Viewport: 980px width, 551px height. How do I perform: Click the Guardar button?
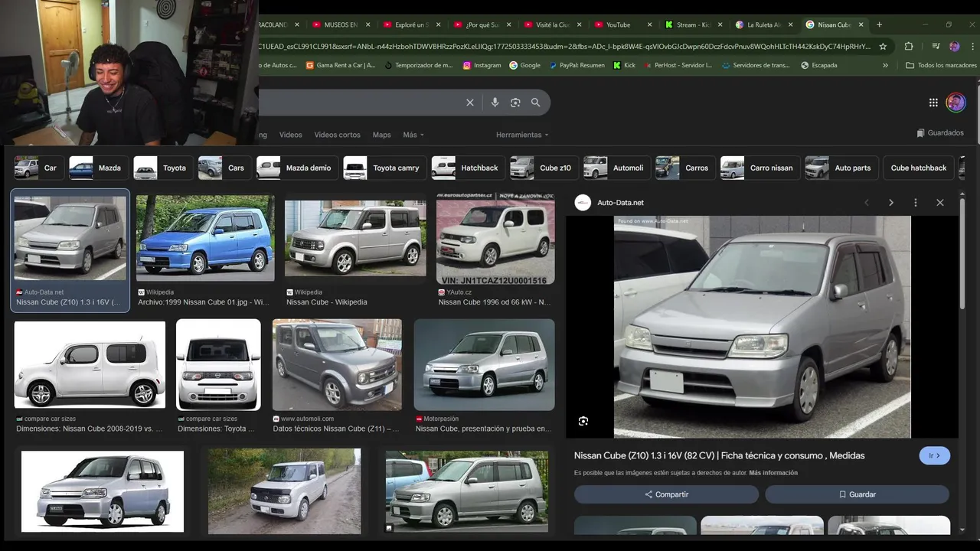coord(857,494)
